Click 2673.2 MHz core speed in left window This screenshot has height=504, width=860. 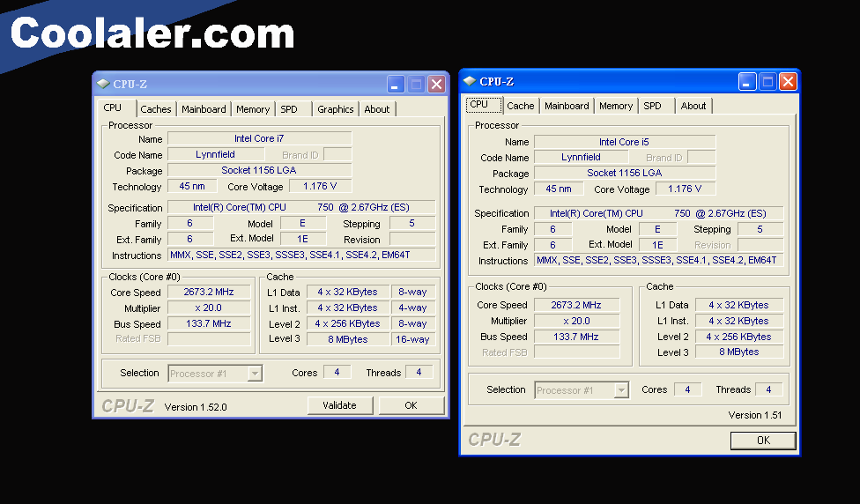click(x=209, y=293)
